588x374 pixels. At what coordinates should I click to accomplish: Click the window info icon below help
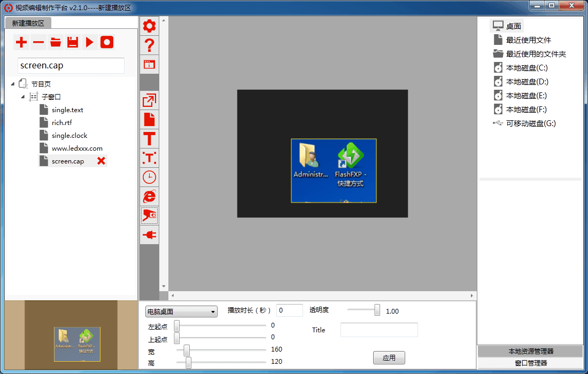[149, 65]
